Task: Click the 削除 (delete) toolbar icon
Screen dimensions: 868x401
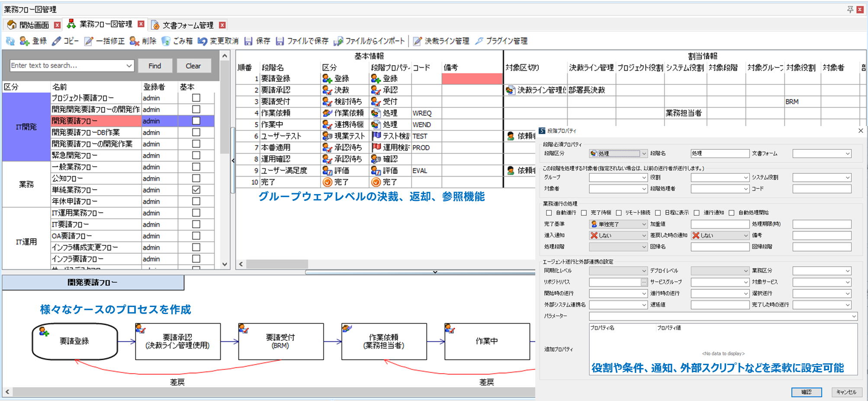Action: (x=135, y=41)
